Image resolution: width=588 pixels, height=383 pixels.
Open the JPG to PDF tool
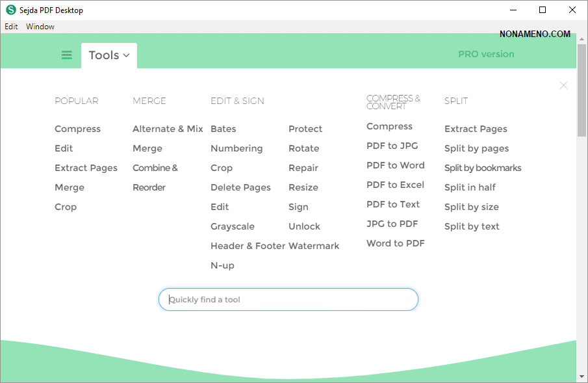[x=392, y=224]
